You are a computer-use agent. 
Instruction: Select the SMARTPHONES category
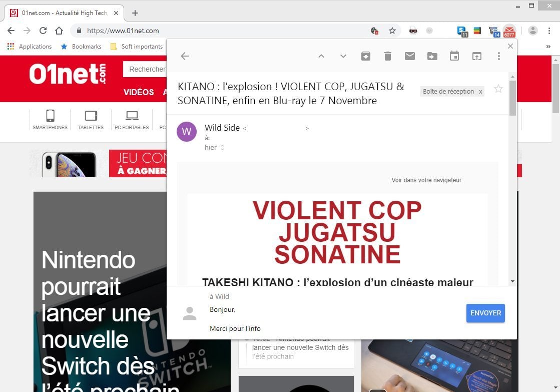pos(50,120)
